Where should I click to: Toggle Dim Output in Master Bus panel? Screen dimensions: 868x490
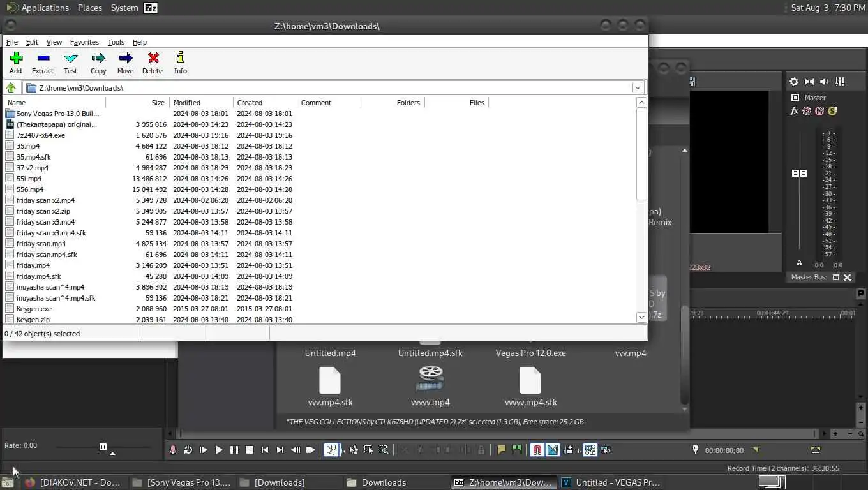tap(825, 82)
